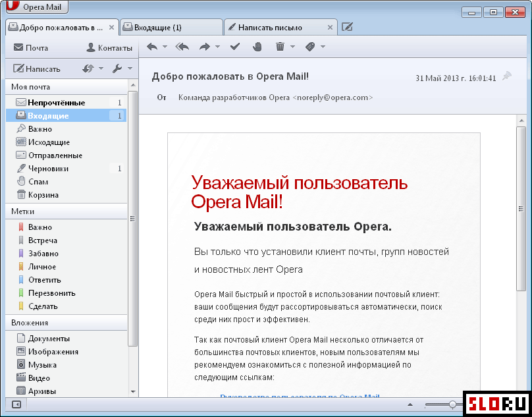This screenshot has width=532, height=417.
Task: Open the Важно pinned folder
Action: click(66, 129)
